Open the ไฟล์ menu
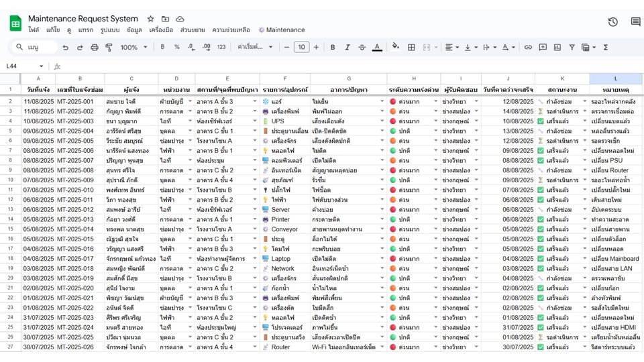The image size is (644, 362). click(34, 30)
